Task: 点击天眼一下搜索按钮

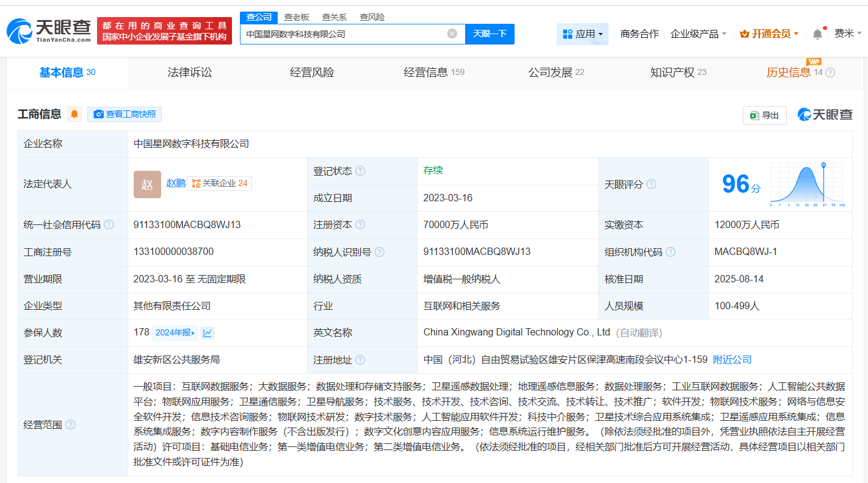Action: (491, 34)
